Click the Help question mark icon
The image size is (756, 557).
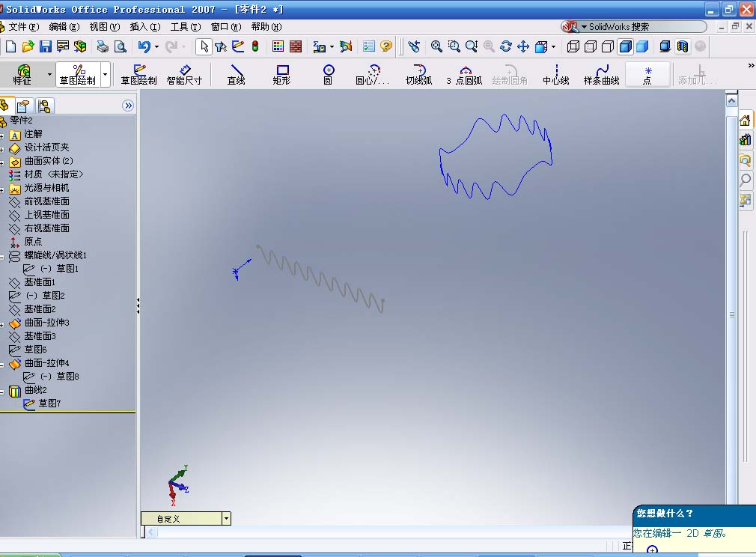[x=385, y=46]
